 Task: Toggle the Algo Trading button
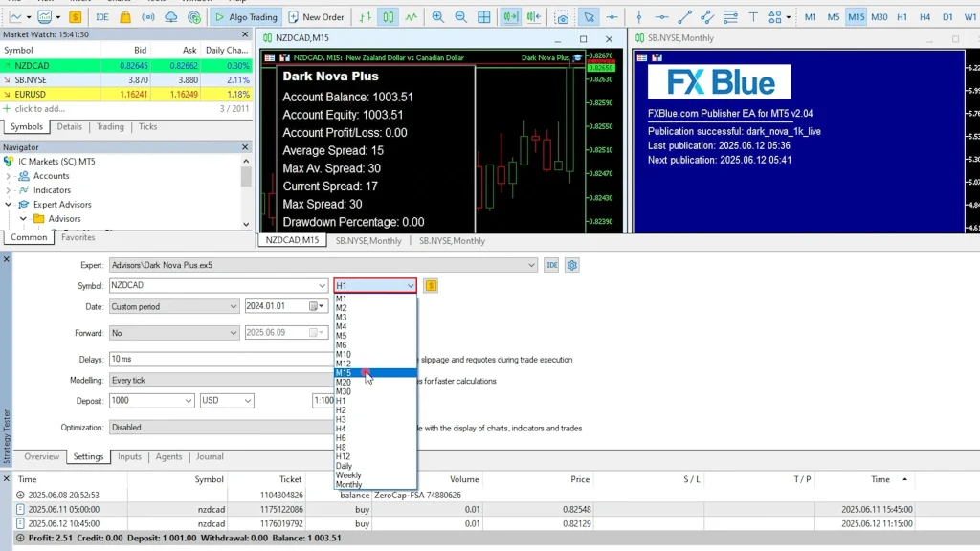pyautogui.click(x=245, y=17)
